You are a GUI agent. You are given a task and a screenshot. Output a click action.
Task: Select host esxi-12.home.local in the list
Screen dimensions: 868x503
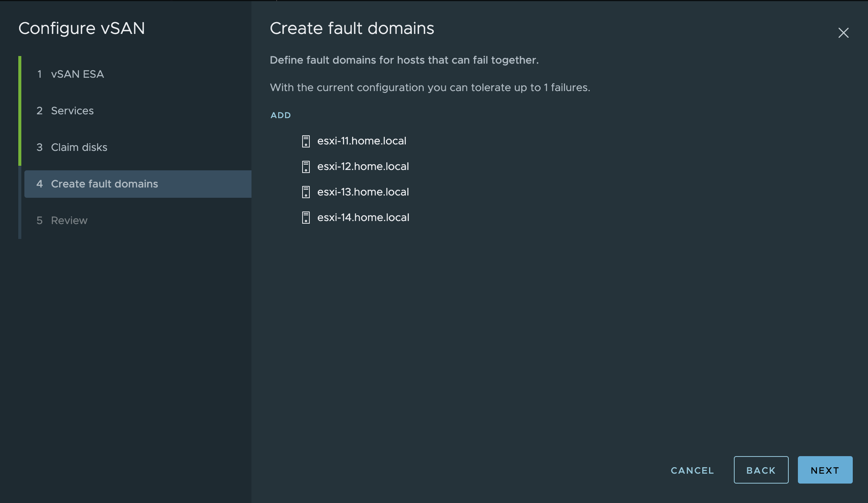[363, 166]
